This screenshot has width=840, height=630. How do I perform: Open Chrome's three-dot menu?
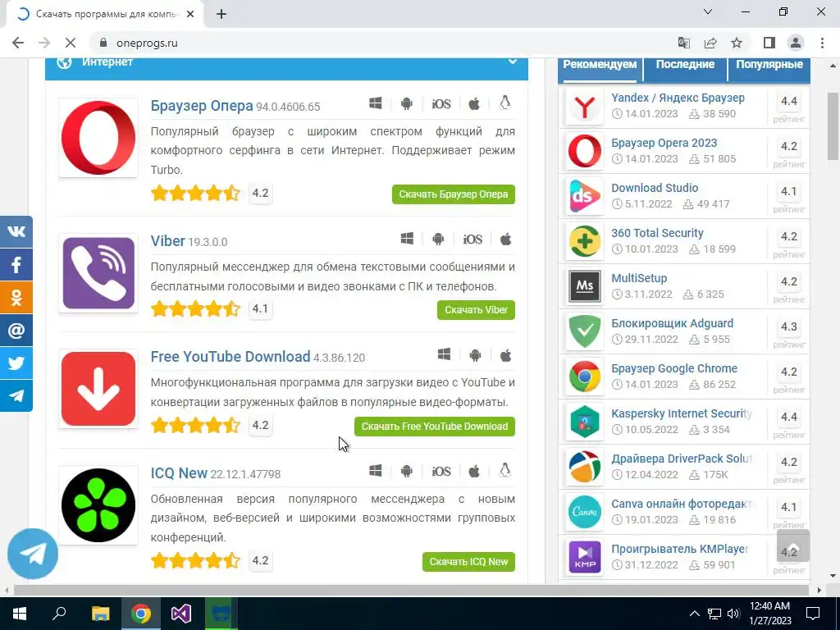pyautogui.click(x=822, y=43)
